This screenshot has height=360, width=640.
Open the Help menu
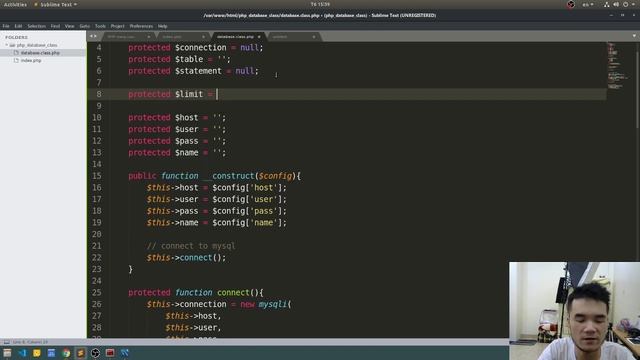tap(162, 26)
